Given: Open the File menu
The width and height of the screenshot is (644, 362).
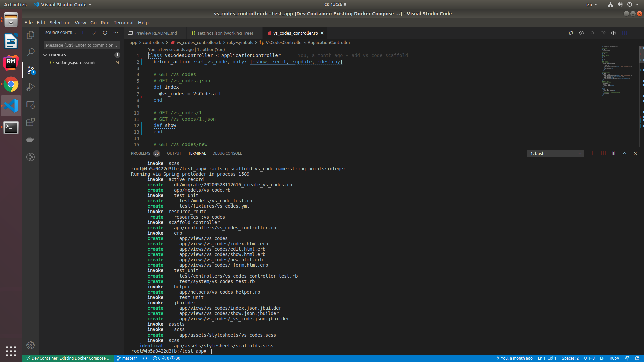Looking at the screenshot, I should point(29,22).
